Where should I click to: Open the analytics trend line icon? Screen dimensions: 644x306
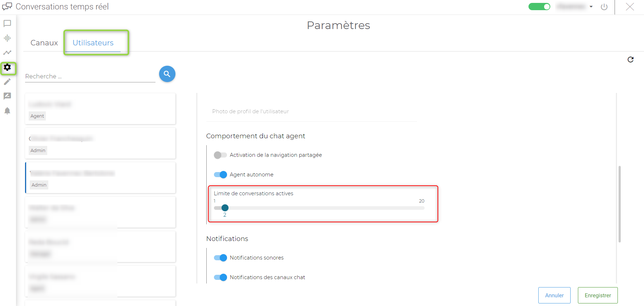[7, 53]
